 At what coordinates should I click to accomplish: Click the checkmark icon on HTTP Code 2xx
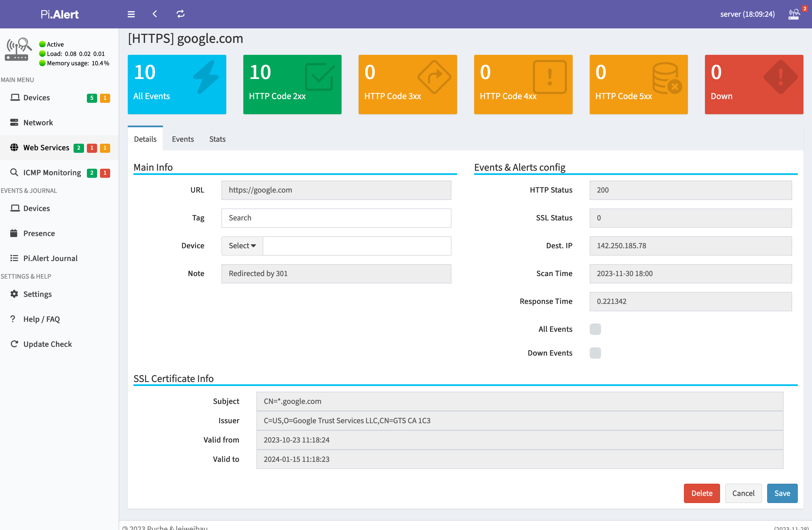320,77
